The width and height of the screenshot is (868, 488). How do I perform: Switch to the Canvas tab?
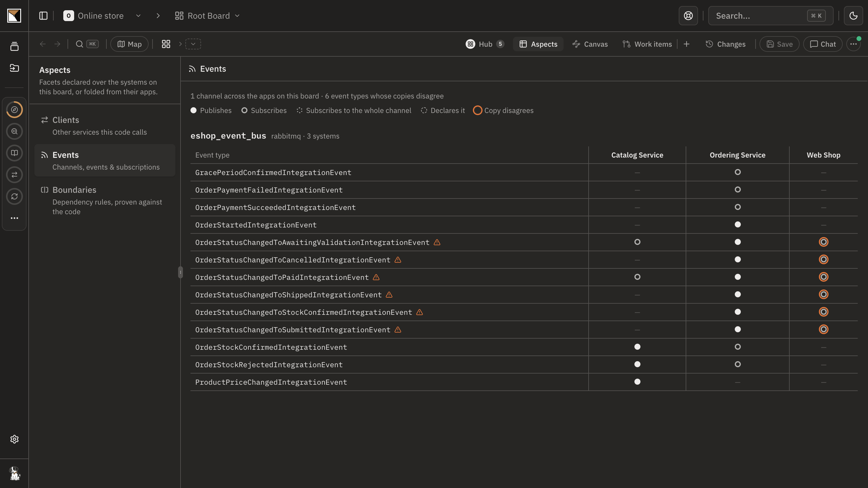[590, 44]
